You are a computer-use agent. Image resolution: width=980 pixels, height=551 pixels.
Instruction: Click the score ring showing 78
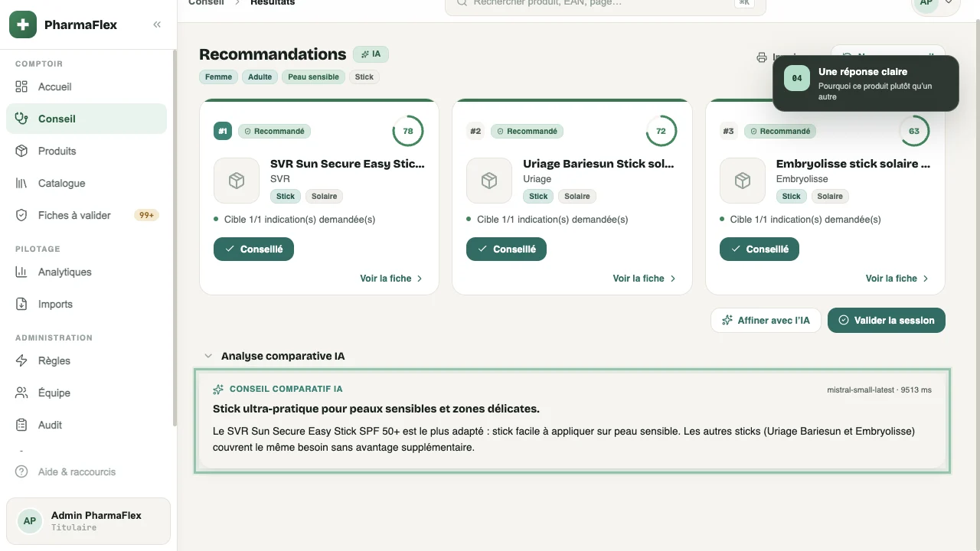click(408, 131)
